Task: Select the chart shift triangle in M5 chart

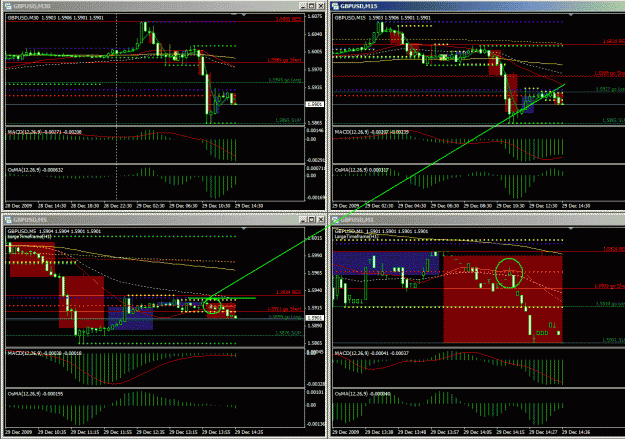Action: tap(244, 228)
